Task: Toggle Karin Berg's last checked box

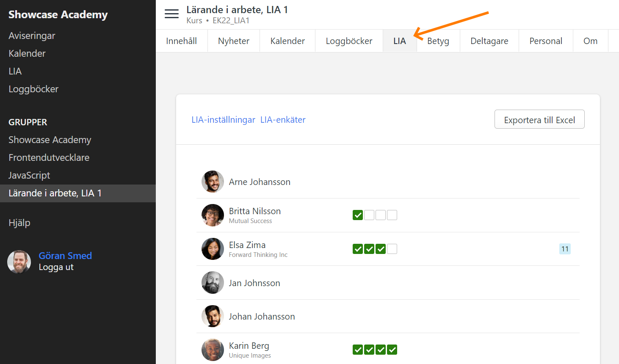Action: [392, 350]
